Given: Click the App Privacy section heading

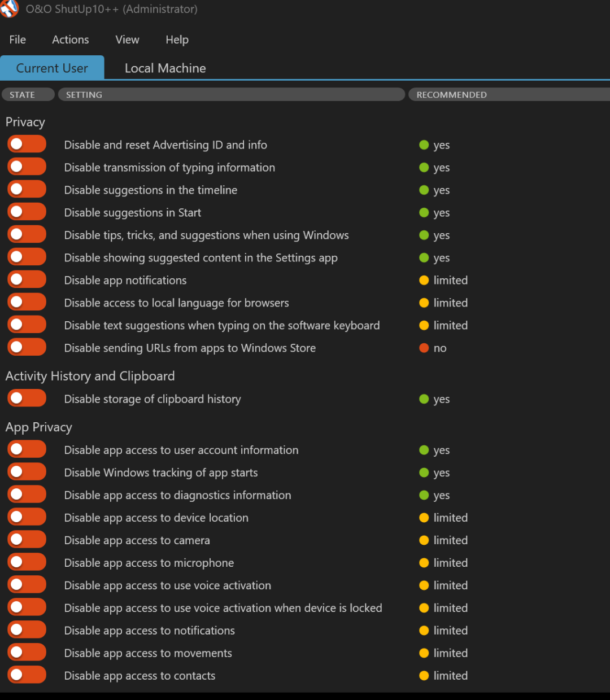Looking at the screenshot, I should 39,427.
